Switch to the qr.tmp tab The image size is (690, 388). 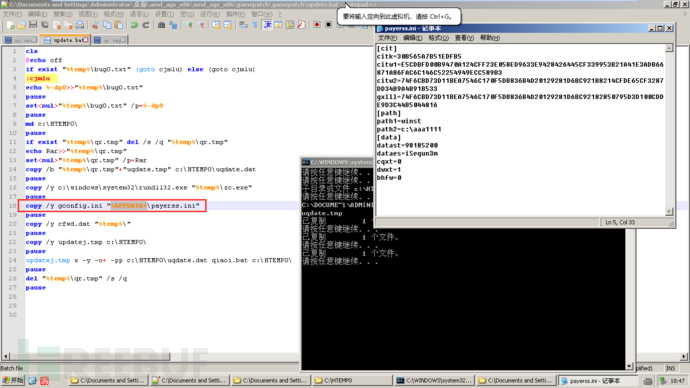[110, 40]
